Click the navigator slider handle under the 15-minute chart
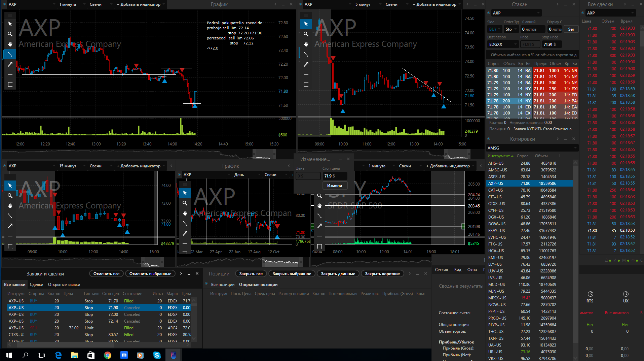644x361 pixels. coord(153,262)
